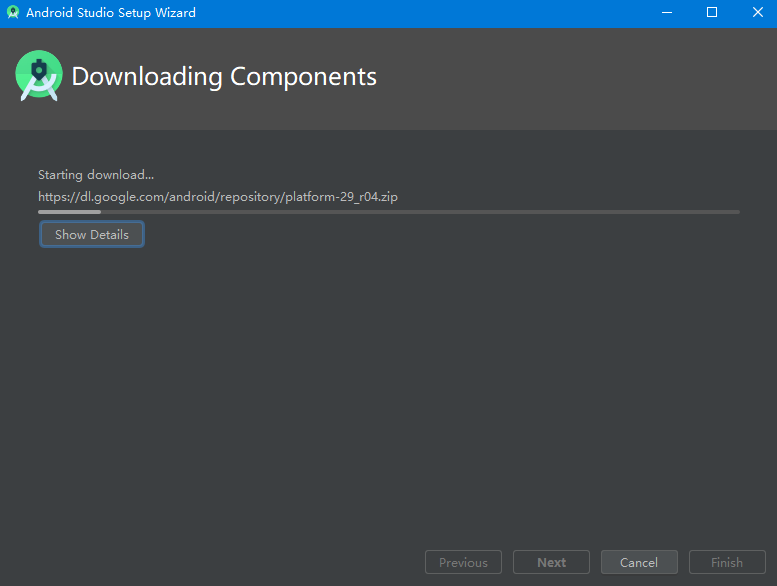Click the disabled Next button
Screen dimensions: 777x586
point(551,562)
